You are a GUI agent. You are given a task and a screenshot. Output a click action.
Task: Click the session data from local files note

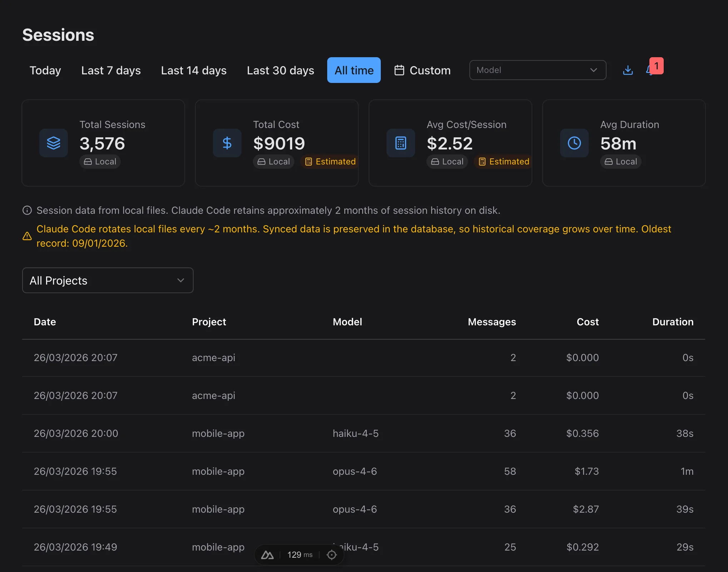pos(268,210)
